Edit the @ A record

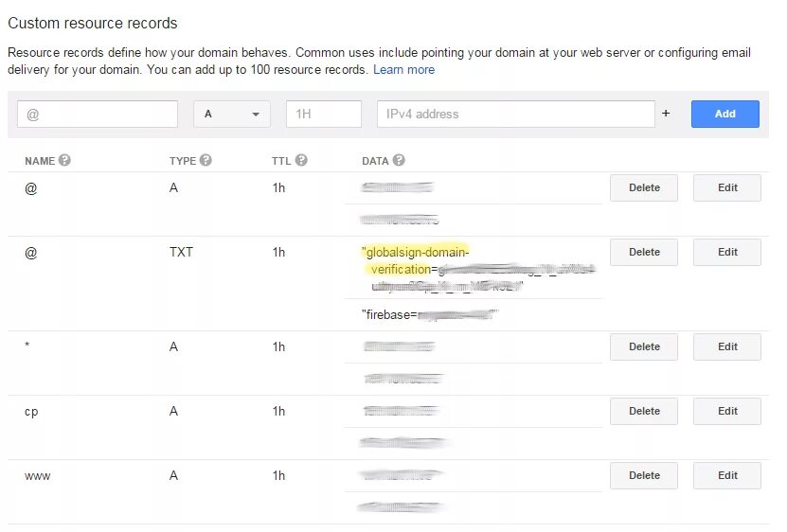pos(726,187)
